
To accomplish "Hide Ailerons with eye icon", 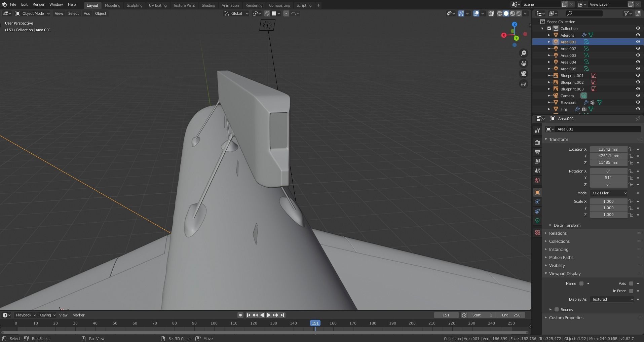I will pos(638,35).
